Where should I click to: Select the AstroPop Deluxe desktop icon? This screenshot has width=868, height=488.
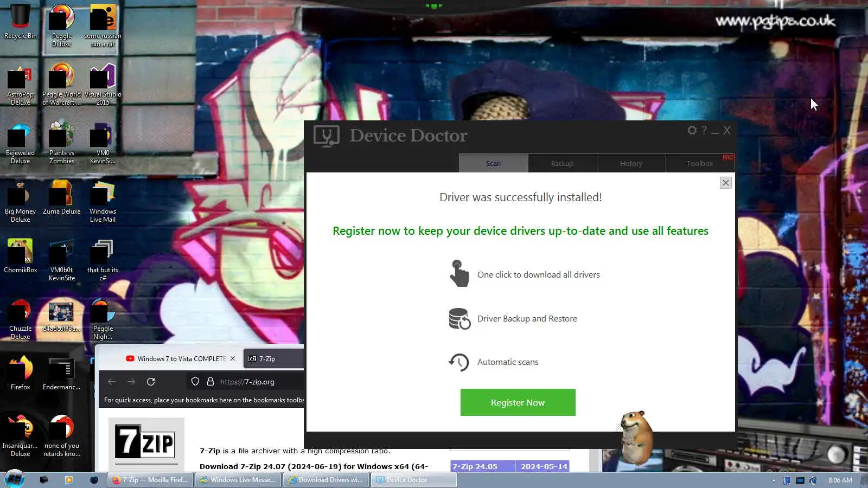[x=21, y=84]
